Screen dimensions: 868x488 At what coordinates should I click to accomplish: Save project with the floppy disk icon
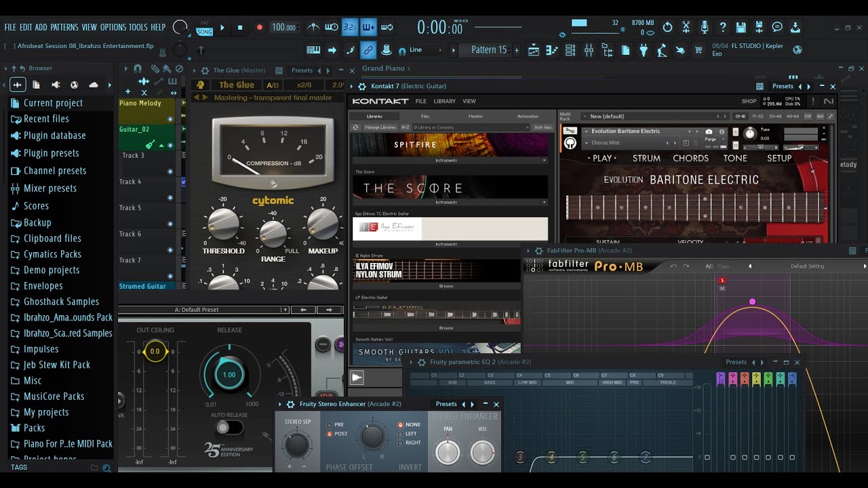pos(741,27)
